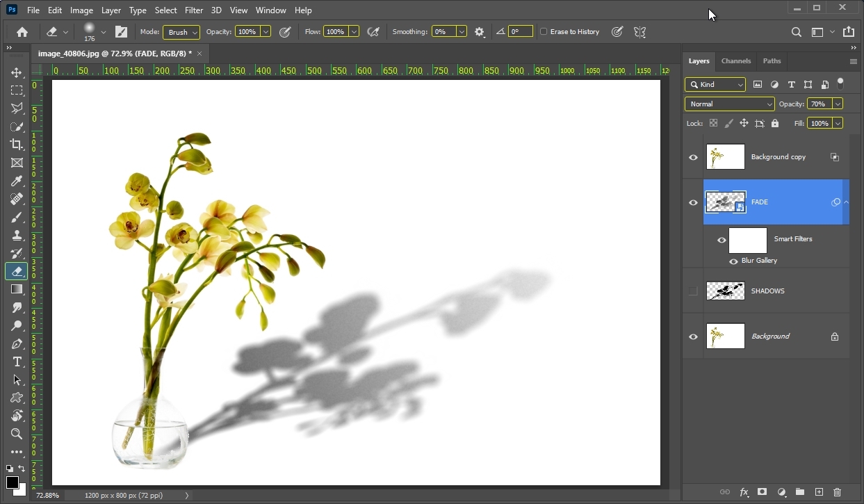This screenshot has height=504, width=864.
Task: Select the Custom Shape tool
Action: pyautogui.click(x=17, y=398)
